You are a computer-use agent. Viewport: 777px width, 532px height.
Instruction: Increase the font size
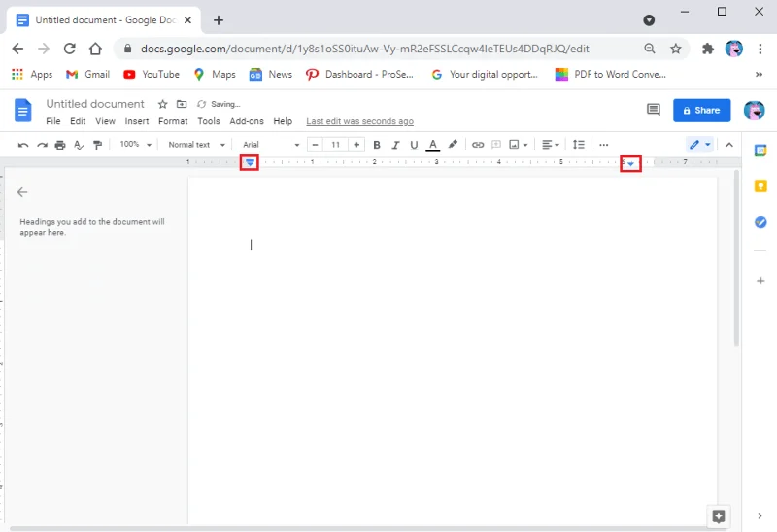(356, 145)
